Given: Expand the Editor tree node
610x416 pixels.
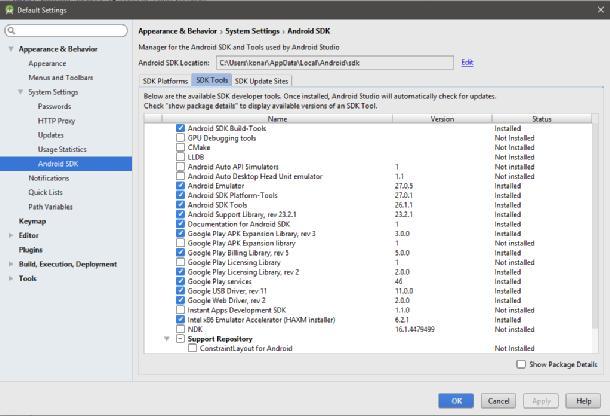Looking at the screenshot, I should tap(11, 235).
